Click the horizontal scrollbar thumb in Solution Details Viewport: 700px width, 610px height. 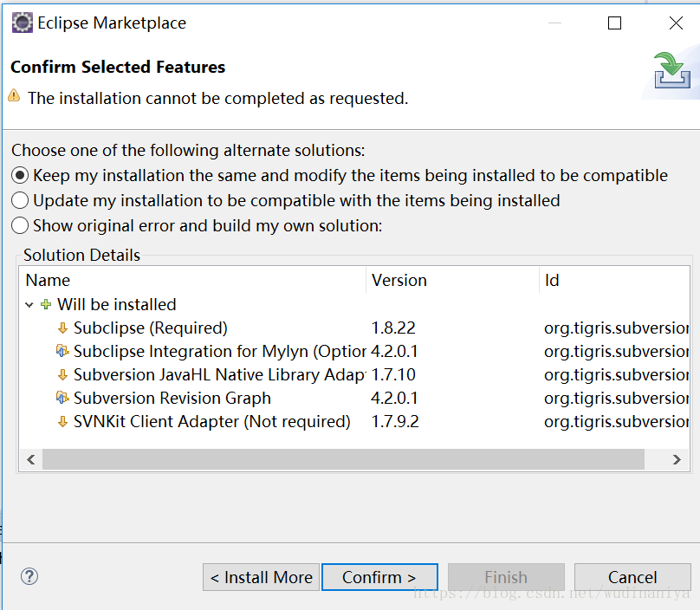[x=343, y=459]
